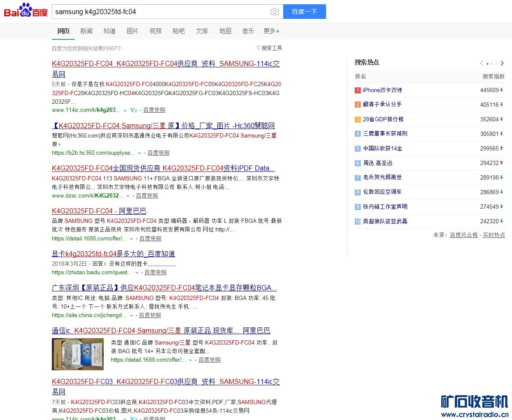Click rank 2 badge for 阚清子承认分手
This screenshot has width=512, height=420.
(x=358, y=105)
